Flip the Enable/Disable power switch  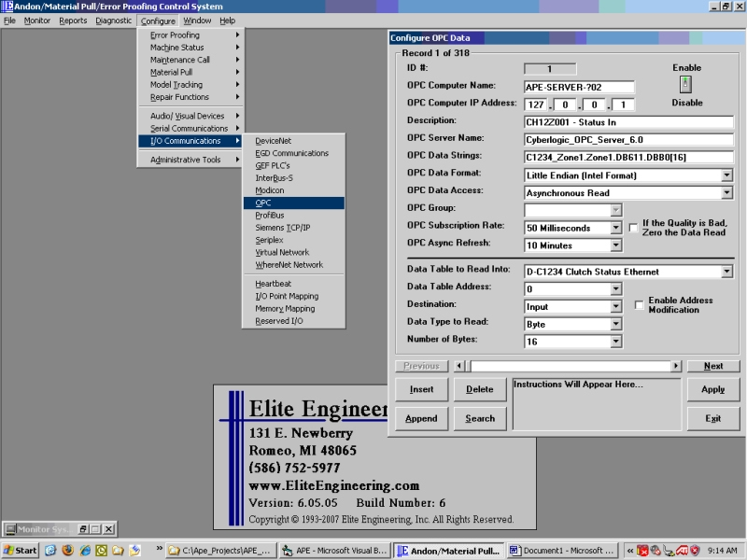coord(686,85)
